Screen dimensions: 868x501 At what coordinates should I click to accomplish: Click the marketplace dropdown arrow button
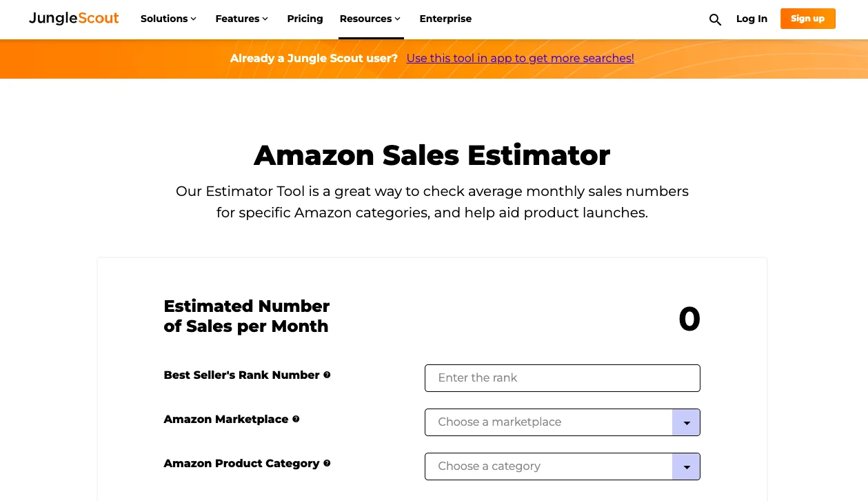686,422
